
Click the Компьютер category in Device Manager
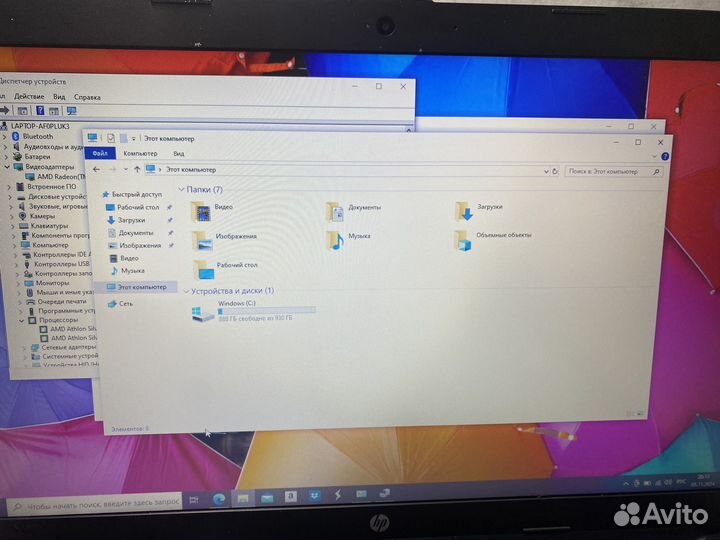point(51,245)
